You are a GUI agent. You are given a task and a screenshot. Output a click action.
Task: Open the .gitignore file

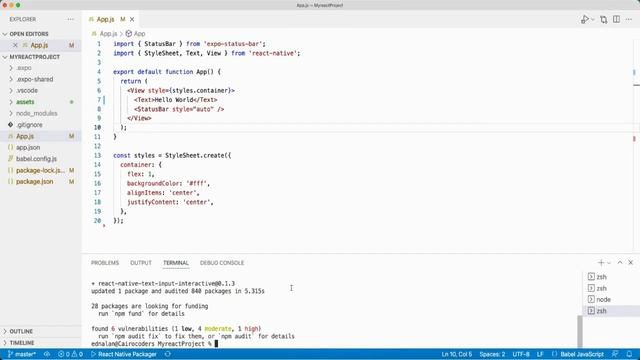point(29,125)
